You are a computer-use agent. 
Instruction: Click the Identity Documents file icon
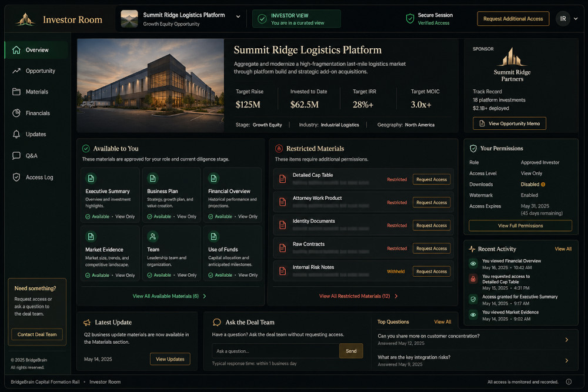coord(283,225)
